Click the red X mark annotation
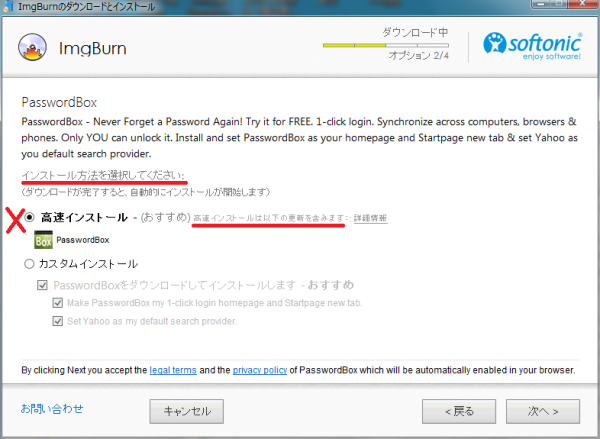This screenshot has height=439, width=600. coord(15,220)
